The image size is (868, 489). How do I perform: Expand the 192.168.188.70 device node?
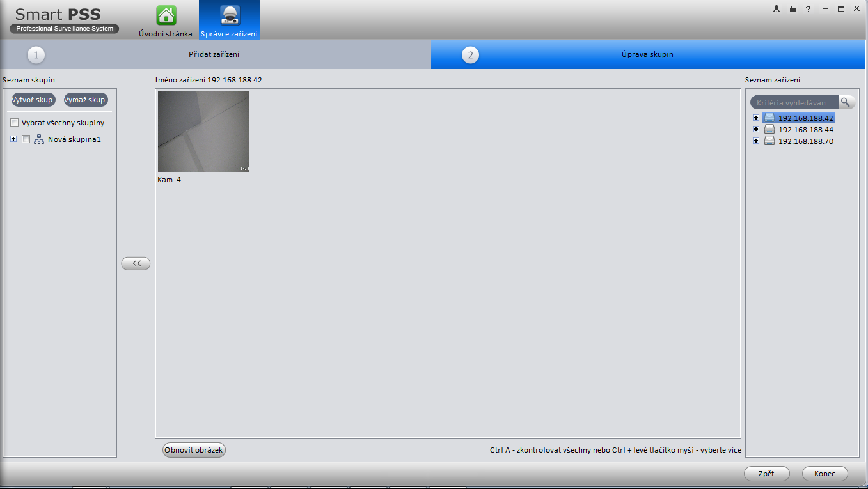[756, 141]
